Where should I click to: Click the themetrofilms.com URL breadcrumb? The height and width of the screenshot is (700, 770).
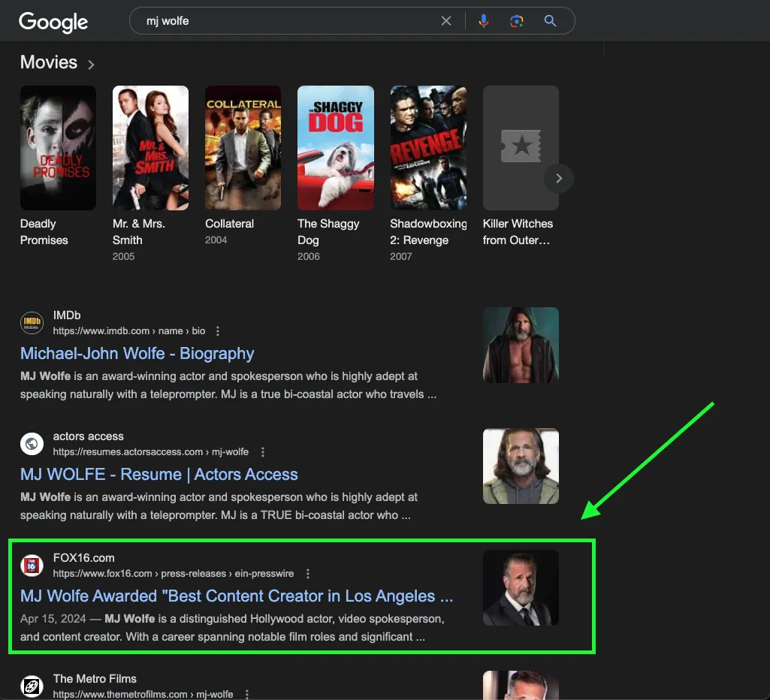click(143, 694)
